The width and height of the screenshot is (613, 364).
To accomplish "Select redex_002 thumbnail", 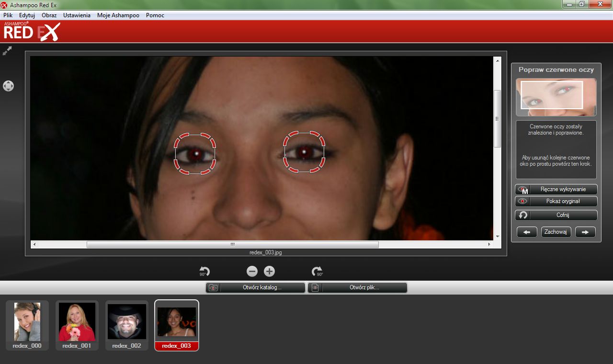I will [127, 325].
